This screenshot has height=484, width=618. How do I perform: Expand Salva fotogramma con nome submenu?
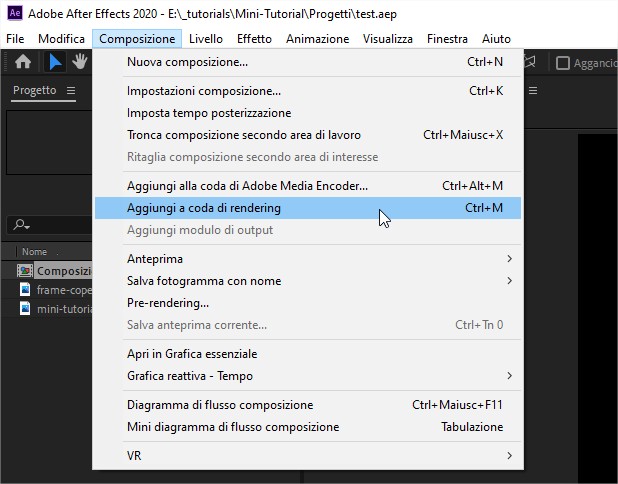pos(509,281)
